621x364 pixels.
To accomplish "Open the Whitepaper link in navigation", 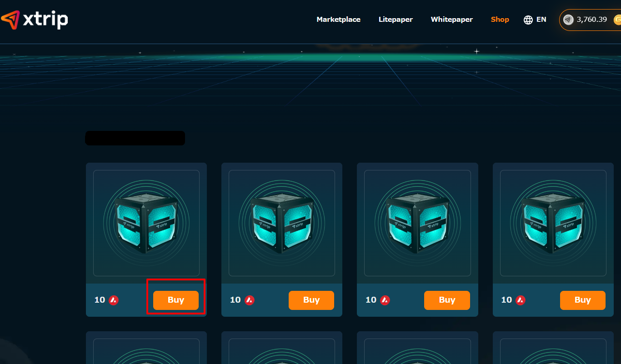I will tap(451, 20).
